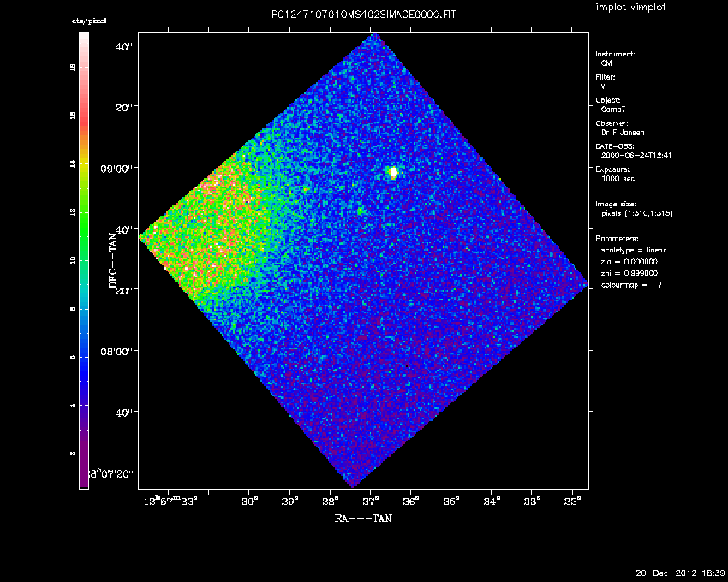
Task: Click the 'pixels (1:310,1:315)' value
Action: [637, 213]
